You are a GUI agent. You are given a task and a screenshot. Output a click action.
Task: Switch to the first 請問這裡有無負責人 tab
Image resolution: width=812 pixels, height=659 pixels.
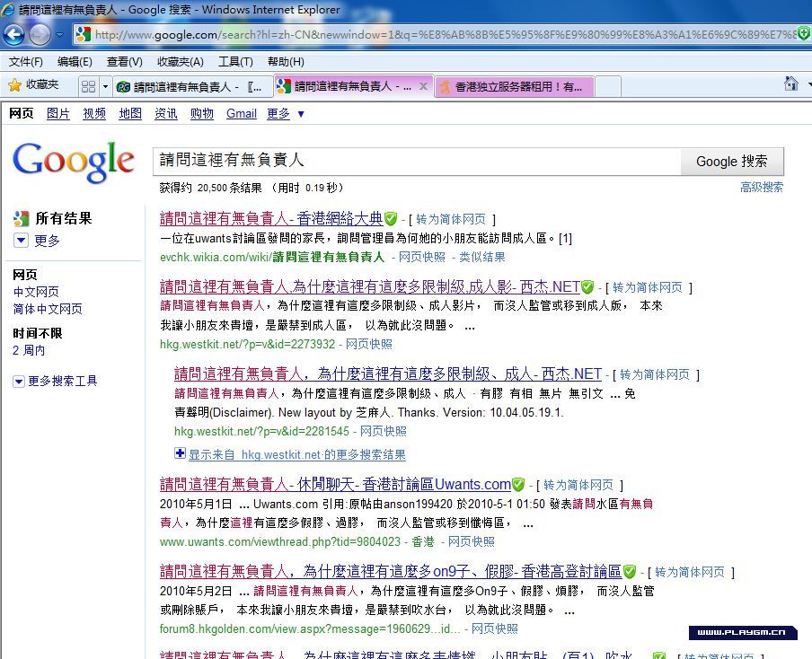click(191, 86)
